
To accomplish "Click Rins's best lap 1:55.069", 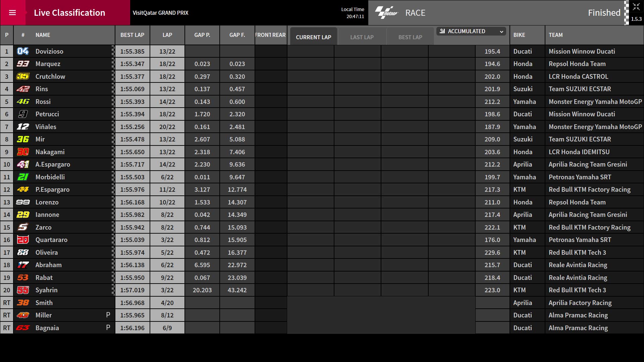I will pyautogui.click(x=132, y=89).
